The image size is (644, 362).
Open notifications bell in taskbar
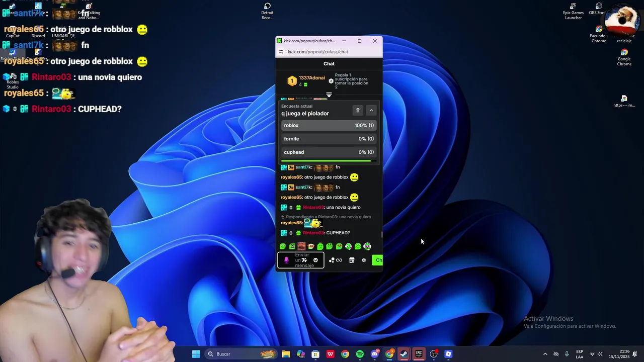635,354
